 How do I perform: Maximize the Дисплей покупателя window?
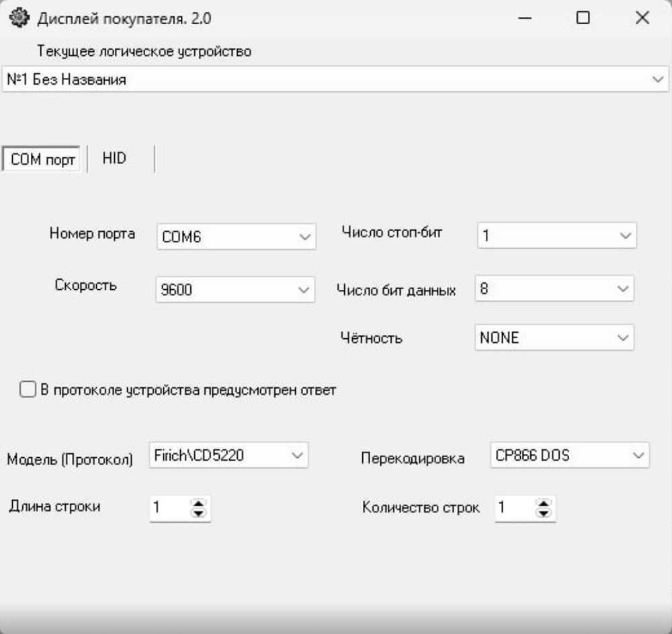[x=583, y=18]
